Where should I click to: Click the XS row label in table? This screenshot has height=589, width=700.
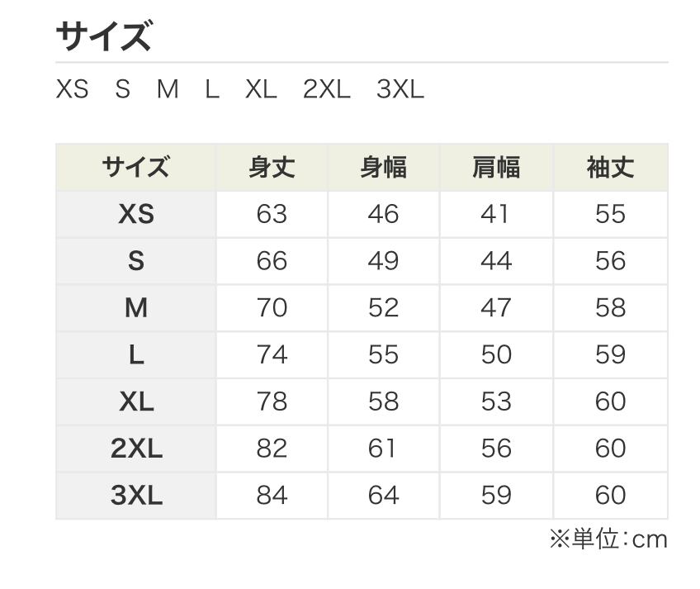point(136,215)
